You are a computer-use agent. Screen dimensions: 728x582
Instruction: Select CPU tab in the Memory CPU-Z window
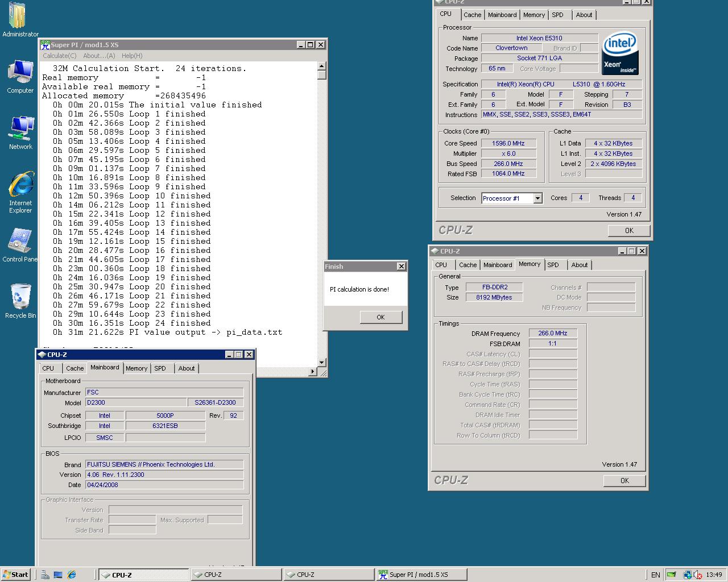(x=441, y=265)
